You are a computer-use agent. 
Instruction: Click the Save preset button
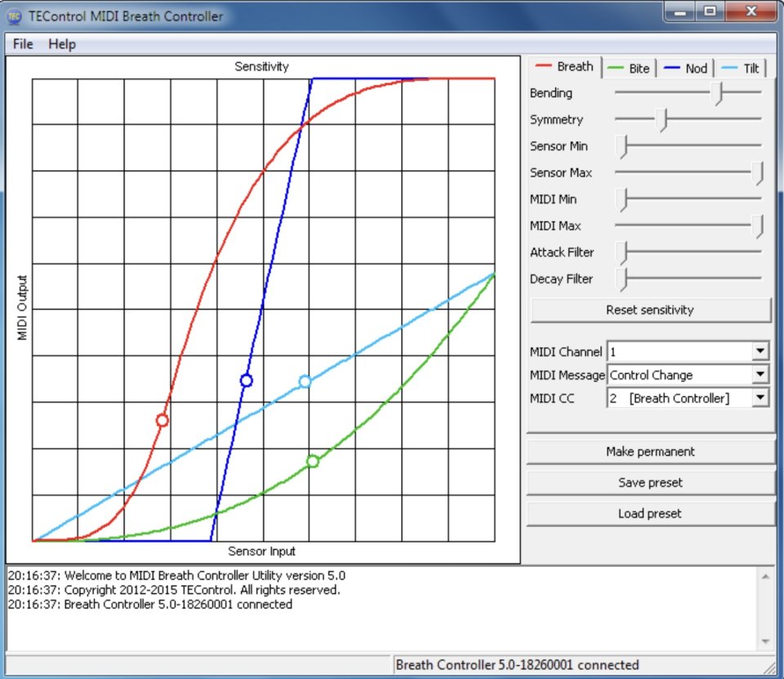(x=650, y=482)
